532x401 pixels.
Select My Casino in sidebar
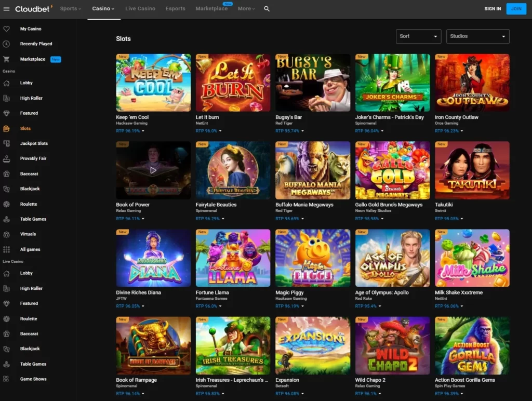(x=31, y=29)
